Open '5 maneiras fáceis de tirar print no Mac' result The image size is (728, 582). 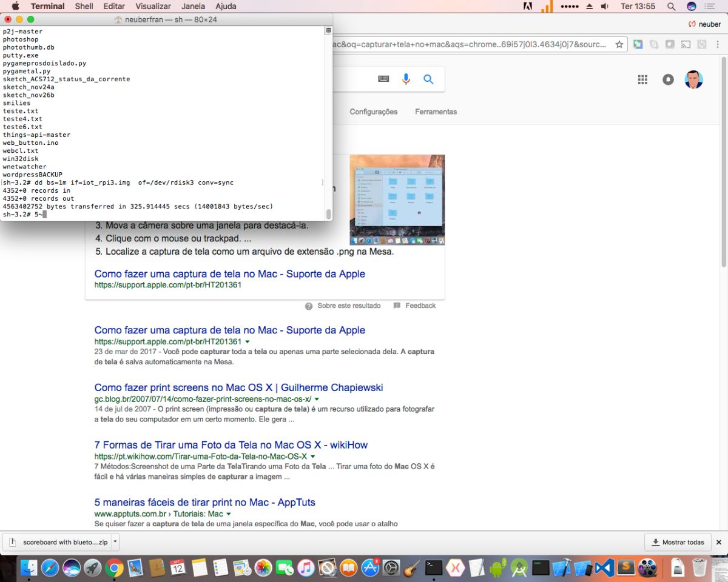click(205, 502)
